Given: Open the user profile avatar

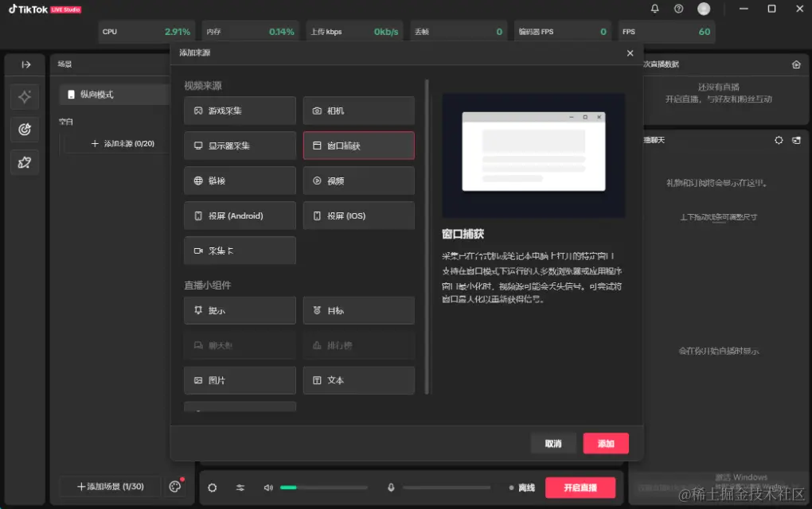Looking at the screenshot, I should coord(704,9).
